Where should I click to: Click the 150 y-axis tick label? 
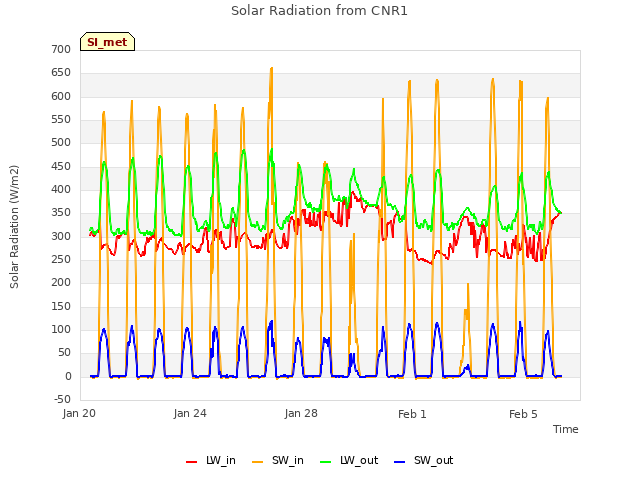click(61, 307)
